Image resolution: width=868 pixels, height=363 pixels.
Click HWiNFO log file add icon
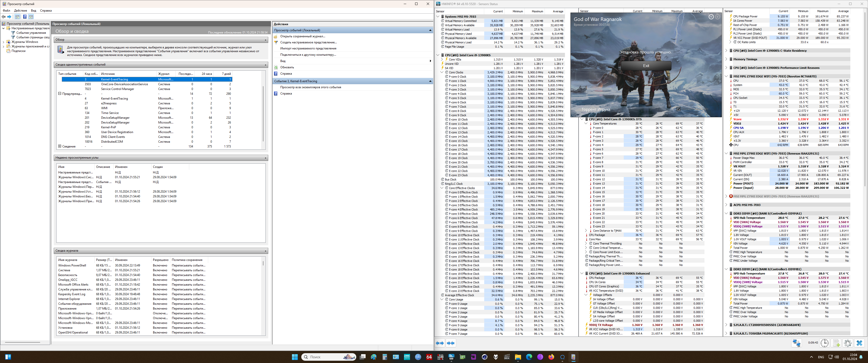click(x=836, y=343)
